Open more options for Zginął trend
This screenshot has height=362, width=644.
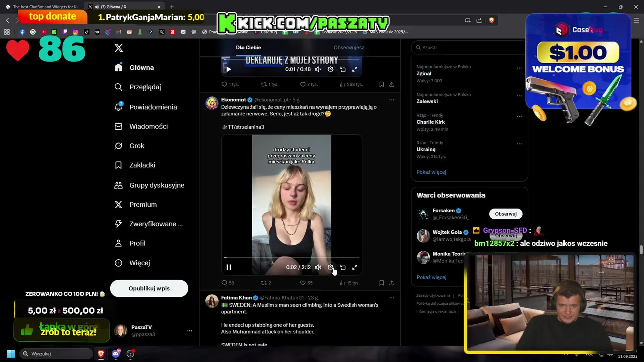[519, 68]
